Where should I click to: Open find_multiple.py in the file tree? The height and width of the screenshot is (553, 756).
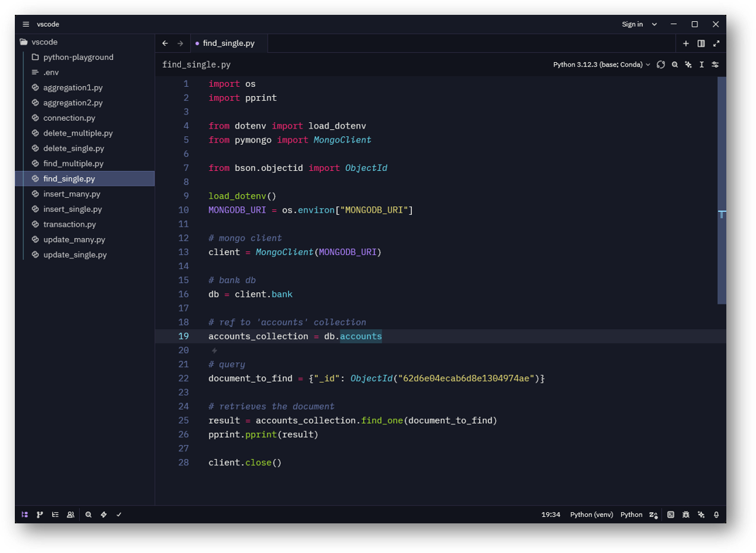[85, 163]
